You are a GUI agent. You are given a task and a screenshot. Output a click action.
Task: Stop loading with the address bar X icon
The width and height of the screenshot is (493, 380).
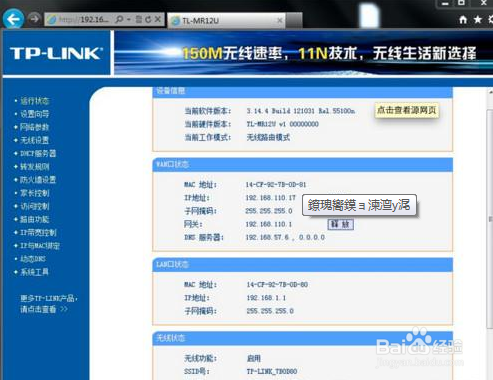158,19
